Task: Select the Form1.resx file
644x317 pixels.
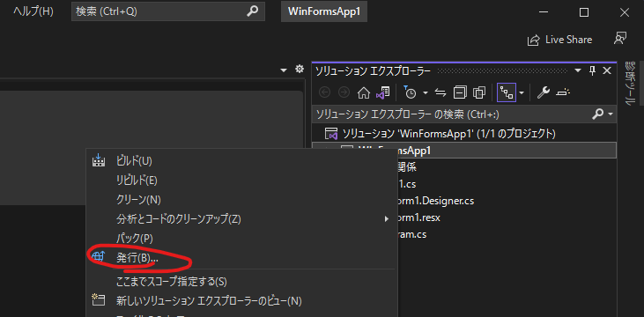Action: click(419, 217)
